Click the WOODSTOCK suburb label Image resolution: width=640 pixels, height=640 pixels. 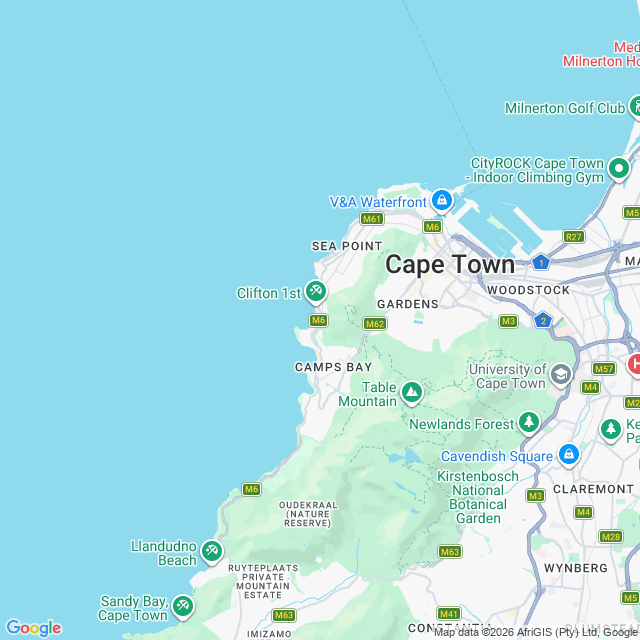[x=528, y=290]
